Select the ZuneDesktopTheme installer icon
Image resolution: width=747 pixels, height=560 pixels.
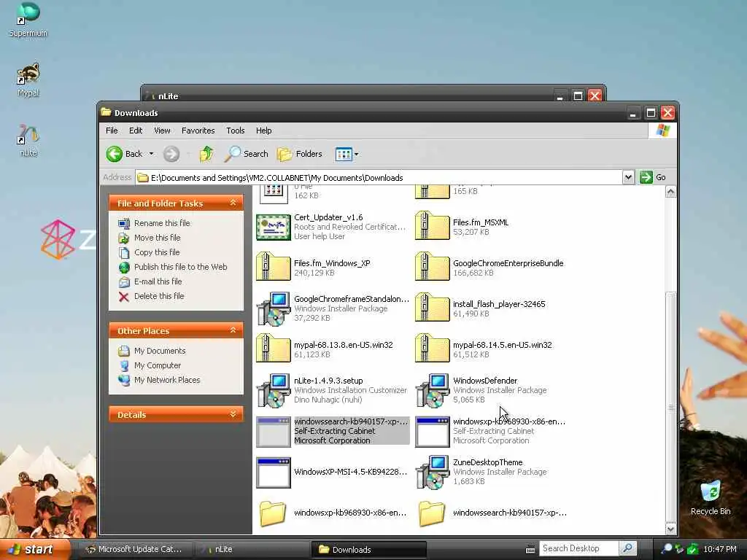[432, 472]
